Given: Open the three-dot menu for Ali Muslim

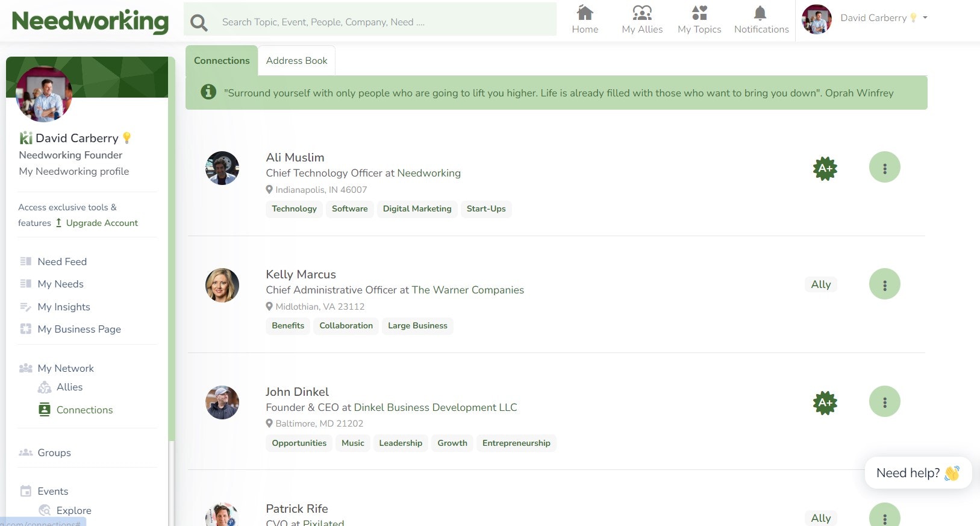Looking at the screenshot, I should [884, 167].
